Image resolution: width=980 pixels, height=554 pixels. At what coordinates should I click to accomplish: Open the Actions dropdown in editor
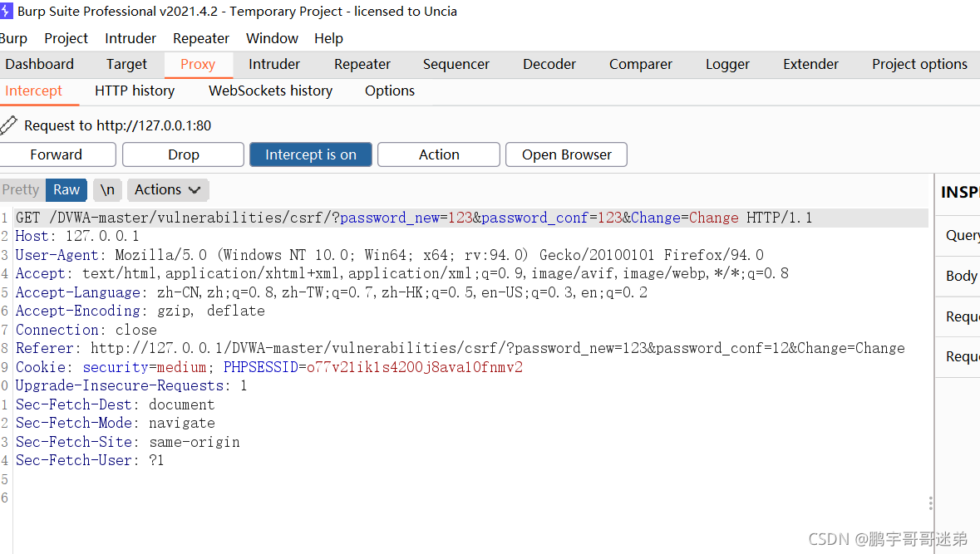coord(168,190)
